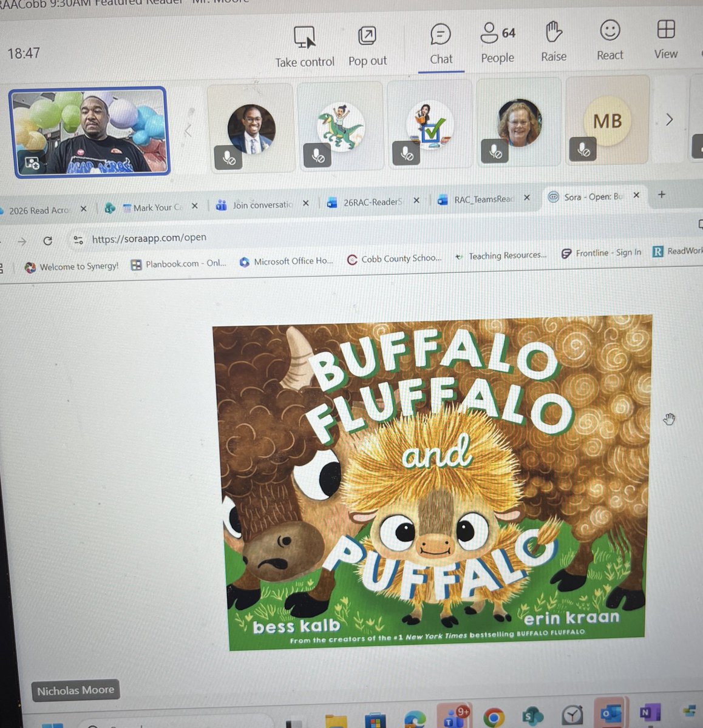
Task: Open the View layout options
Action: [x=665, y=39]
